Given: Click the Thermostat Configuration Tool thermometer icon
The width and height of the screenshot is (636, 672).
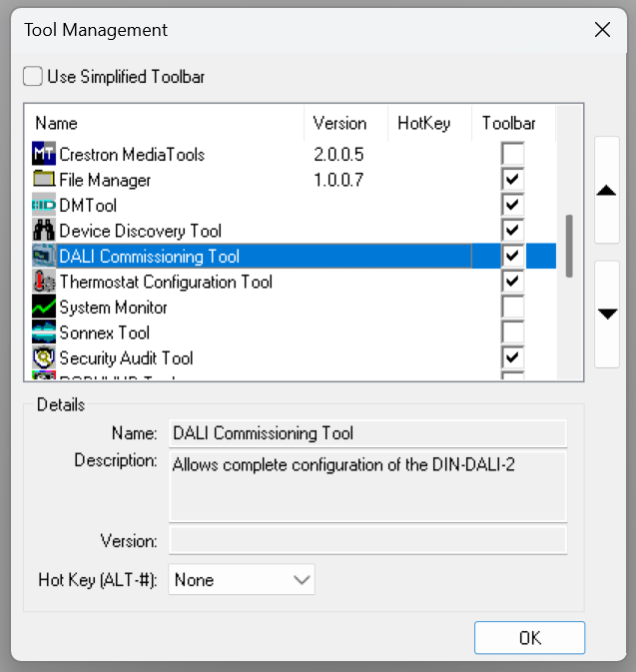Looking at the screenshot, I should coord(44,281).
